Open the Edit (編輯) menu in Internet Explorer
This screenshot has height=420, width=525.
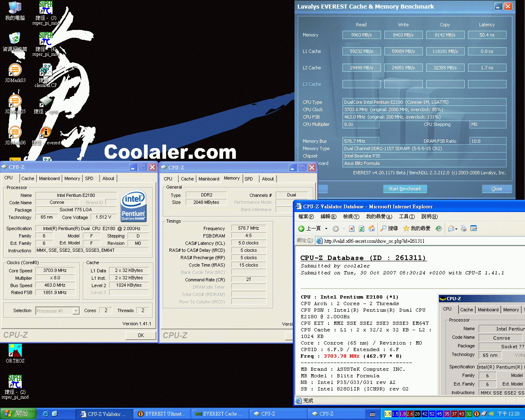(328, 217)
